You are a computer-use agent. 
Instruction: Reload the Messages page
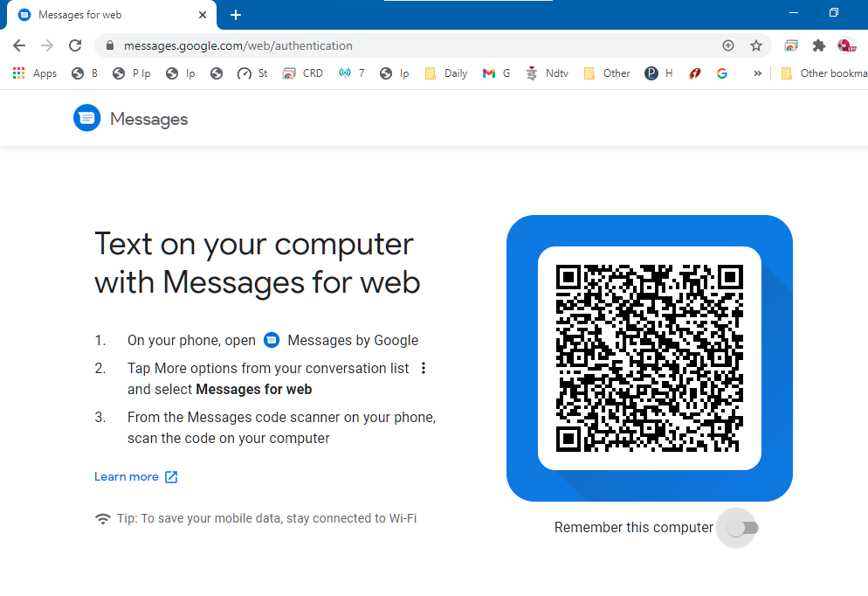click(x=75, y=45)
